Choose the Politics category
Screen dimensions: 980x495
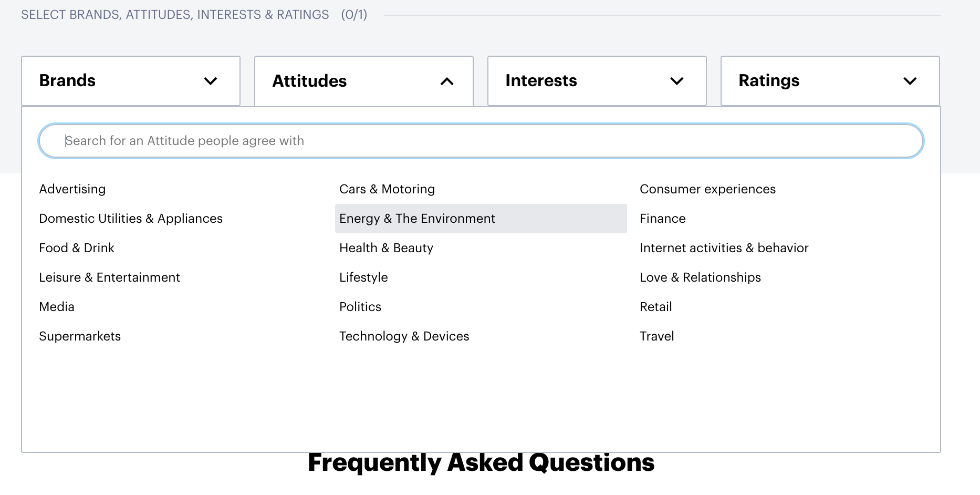pyautogui.click(x=360, y=307)
